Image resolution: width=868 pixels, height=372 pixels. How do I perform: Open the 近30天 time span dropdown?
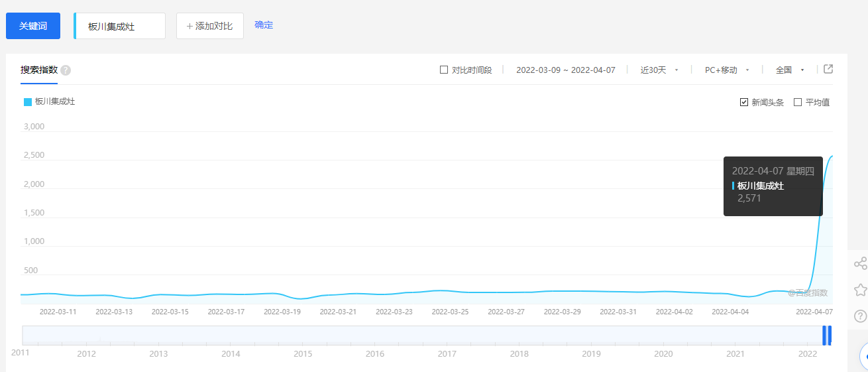coord(659,70)
